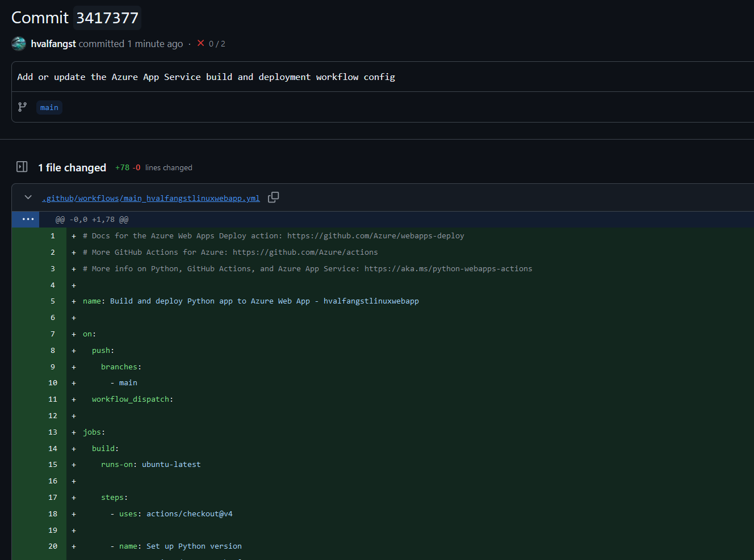Click the 'build:' code line

106,449
